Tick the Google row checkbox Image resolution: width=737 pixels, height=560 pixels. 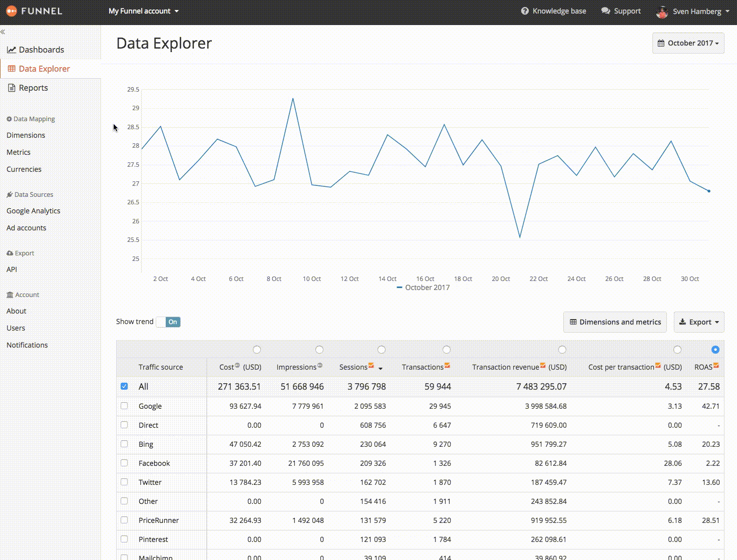124,406
